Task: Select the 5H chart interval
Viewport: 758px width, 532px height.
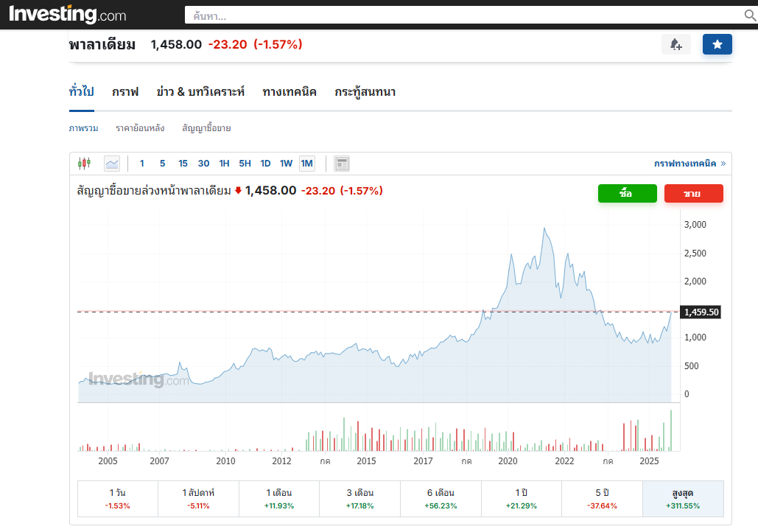Action: (x=245, y=164)
